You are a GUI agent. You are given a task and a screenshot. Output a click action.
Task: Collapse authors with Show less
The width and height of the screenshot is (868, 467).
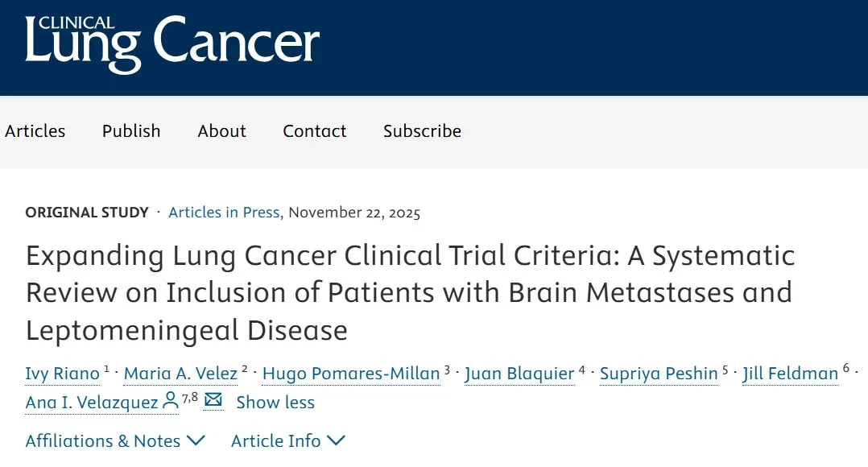[x=275, y=403]
